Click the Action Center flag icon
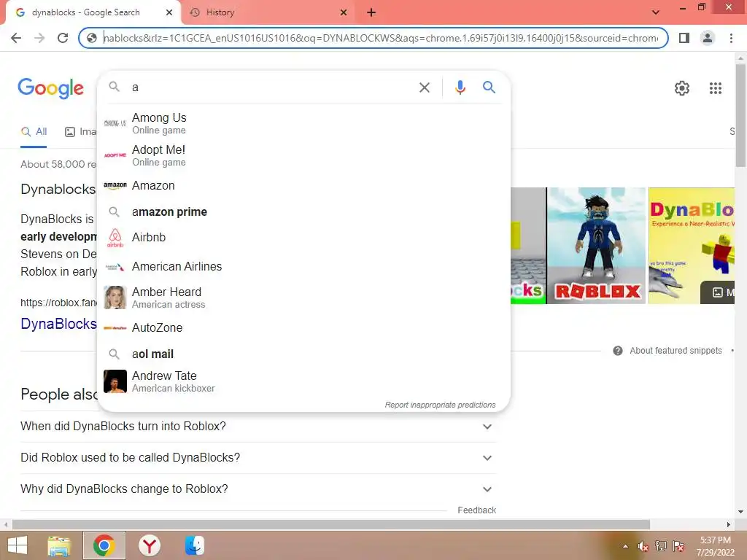The image size is (747, 560). pyautogui.click(x=678, y=546)
